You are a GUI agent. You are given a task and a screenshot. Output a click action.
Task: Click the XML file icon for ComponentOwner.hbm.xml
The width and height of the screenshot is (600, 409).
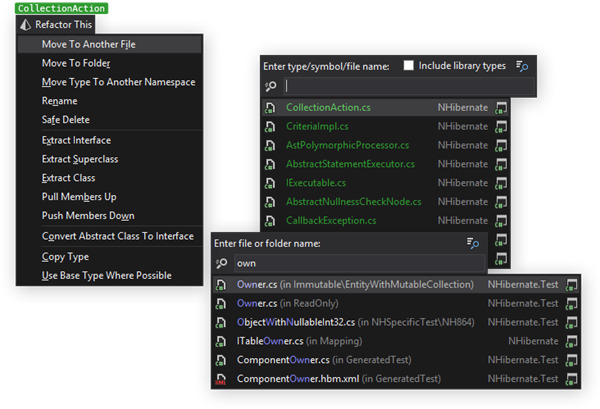(220, 379)
